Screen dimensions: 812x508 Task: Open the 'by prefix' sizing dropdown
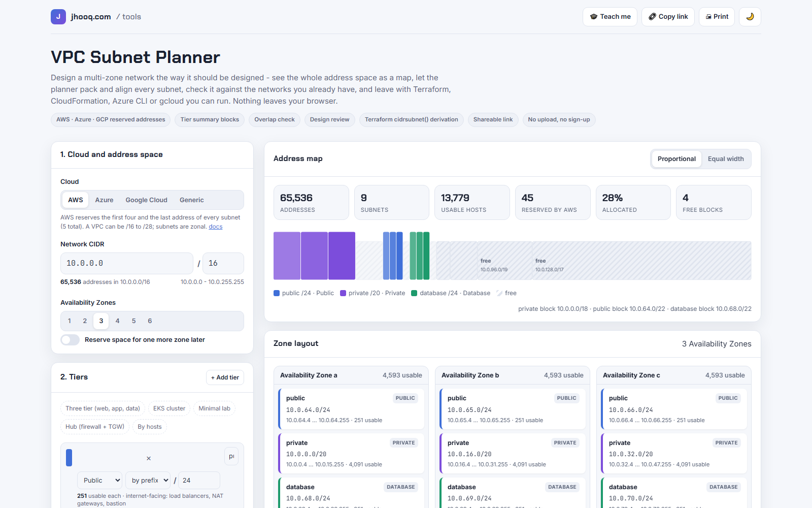(148, 481)
